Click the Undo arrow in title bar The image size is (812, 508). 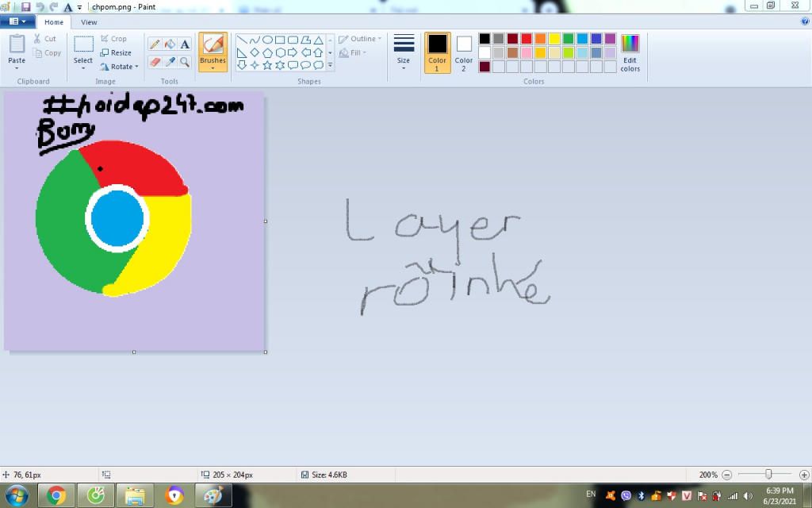pyautogui.click(x=40, y=6)
